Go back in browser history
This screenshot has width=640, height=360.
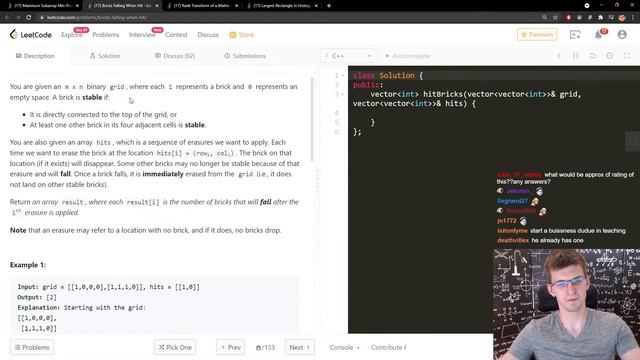click(x=7, y=17)
